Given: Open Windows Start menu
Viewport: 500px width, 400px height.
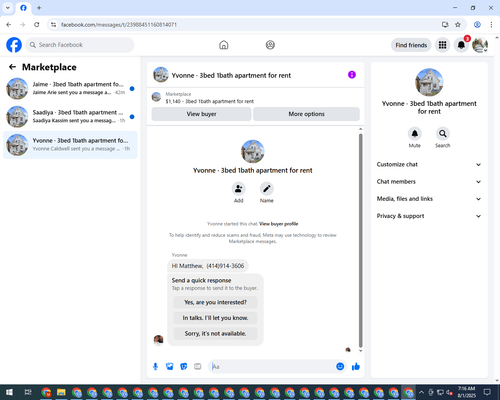Looking at the screenshot, I should pos(9,392).
